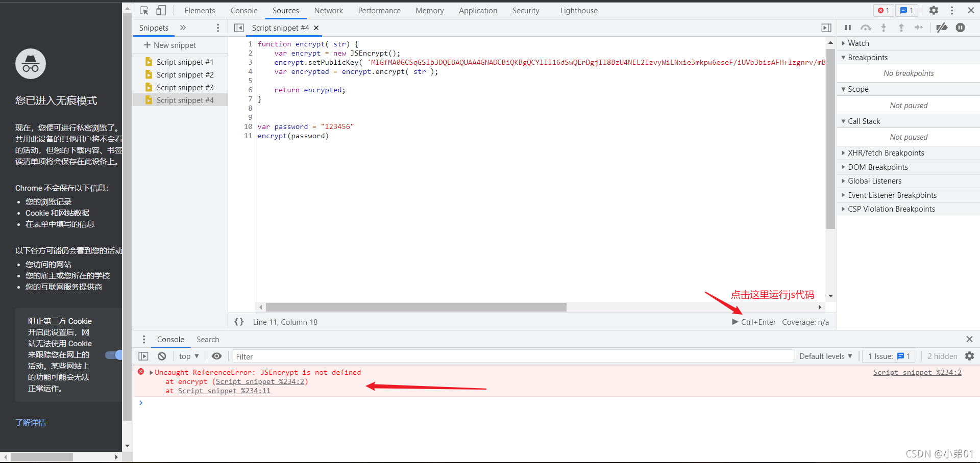The image size is (980, 463).
Task: Clear the console with the clear icon
Action: pyautogui.click(x=162, y=356)
